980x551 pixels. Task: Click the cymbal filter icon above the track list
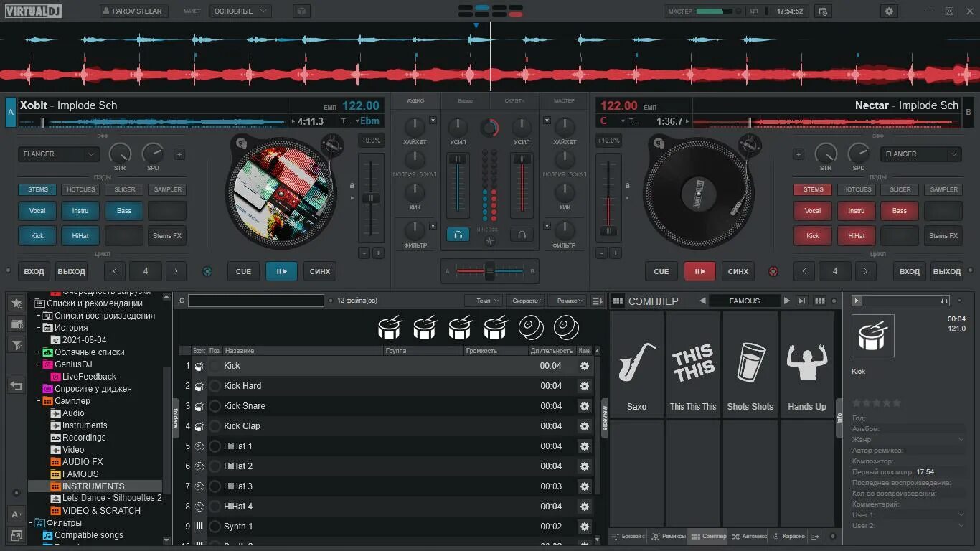point(531,326)
